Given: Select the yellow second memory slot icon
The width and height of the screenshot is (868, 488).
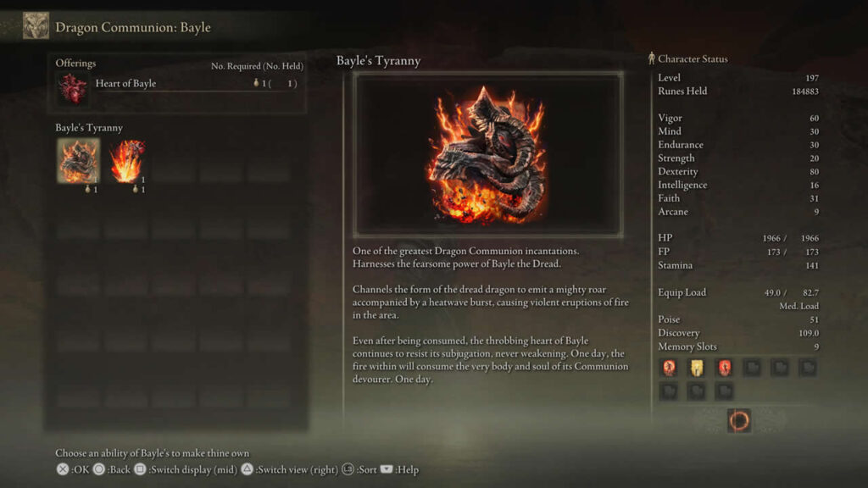Looking at the screenshot, I should (x=697, y=368).
